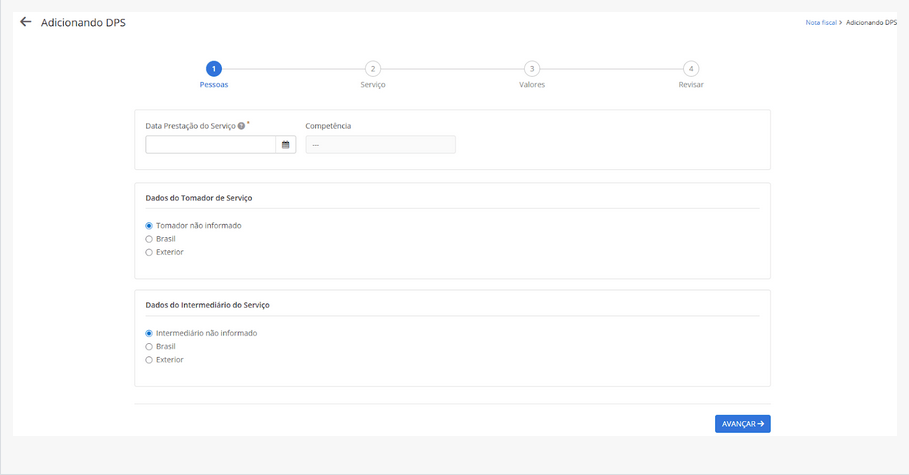This screenshot has width=909, height=475.
Task: Choose Brasil under Dados do Tomador de Serviço
Action: point(149,239)
